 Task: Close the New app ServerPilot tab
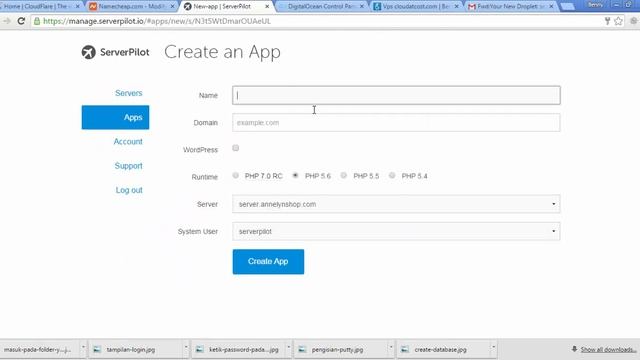pos(267,7)
